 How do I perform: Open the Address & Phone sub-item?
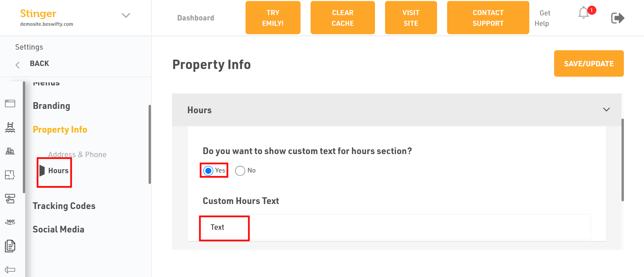(77, 154)
